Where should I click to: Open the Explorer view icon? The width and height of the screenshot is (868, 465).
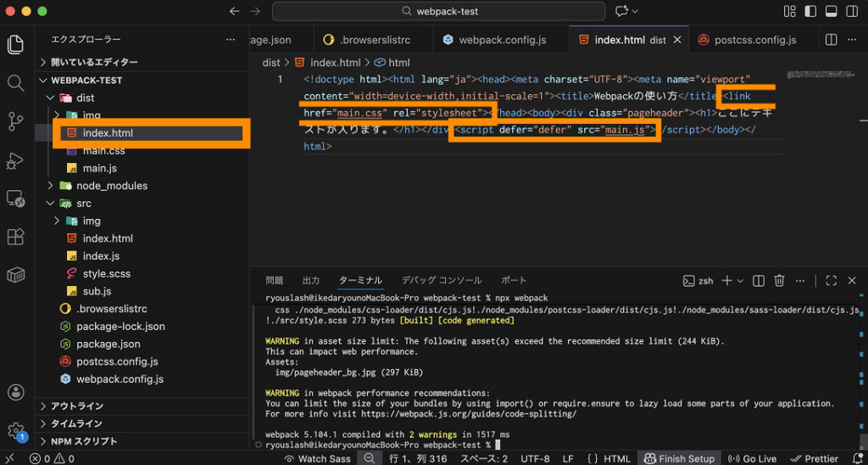15,43
